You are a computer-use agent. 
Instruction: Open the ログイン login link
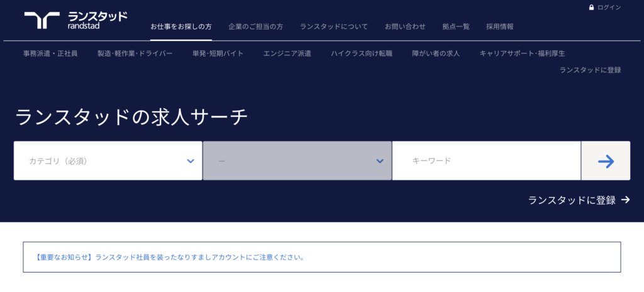pyautogui.click(x=609, y=8)
